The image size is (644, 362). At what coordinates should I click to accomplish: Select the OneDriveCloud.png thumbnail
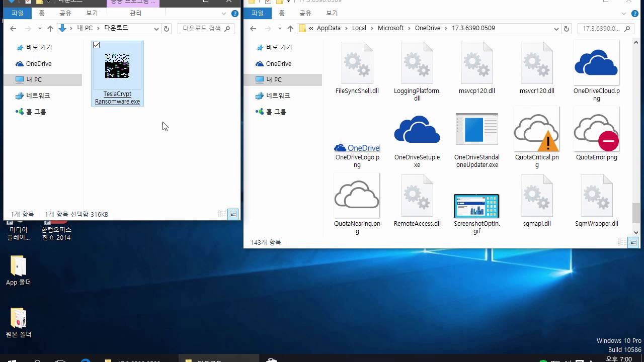point(596,63)
